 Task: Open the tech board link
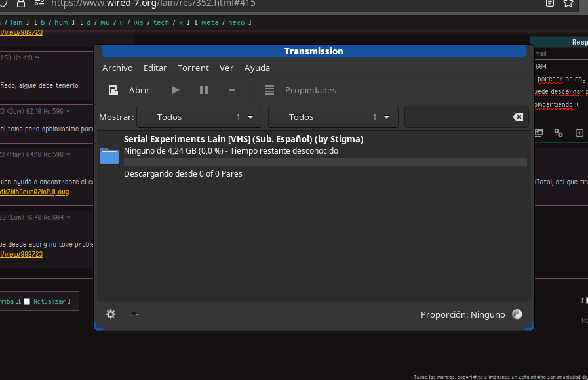pos(161,22)
